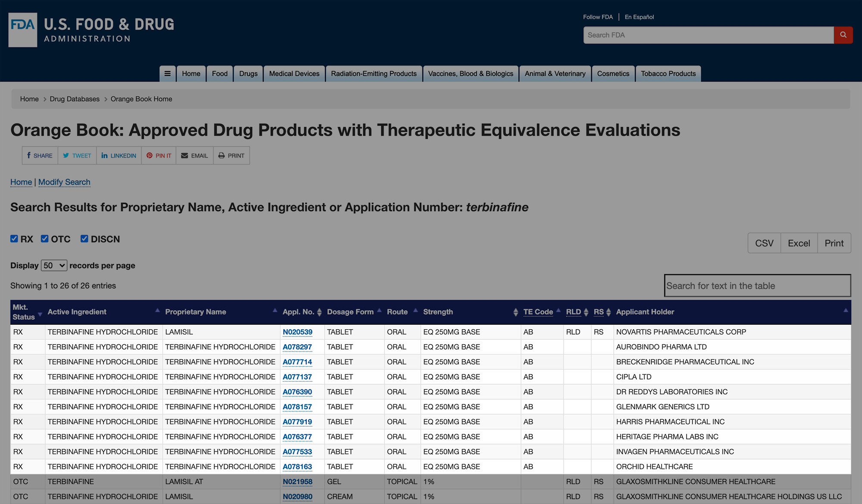Open application A077533
862x504 pixels.
(297, 452)
